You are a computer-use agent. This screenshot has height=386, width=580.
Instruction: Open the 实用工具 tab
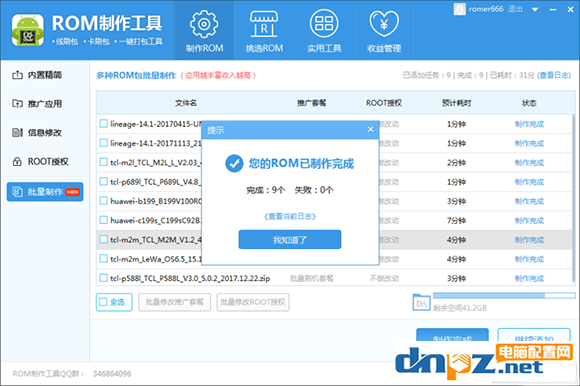click(324, 30)
